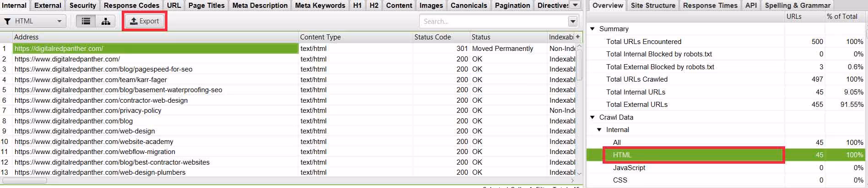
Task: Sort by URLs column in Overview
Action: click(804, 16)
